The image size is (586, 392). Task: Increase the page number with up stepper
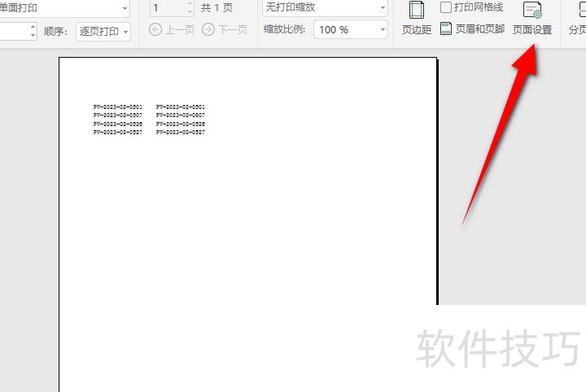coord(190,4)
